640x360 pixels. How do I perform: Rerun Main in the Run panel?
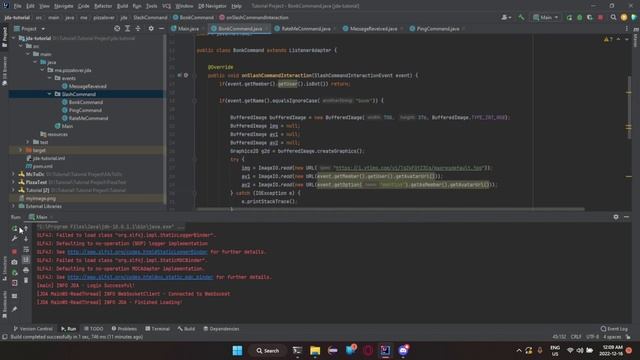tap(15, 229)
